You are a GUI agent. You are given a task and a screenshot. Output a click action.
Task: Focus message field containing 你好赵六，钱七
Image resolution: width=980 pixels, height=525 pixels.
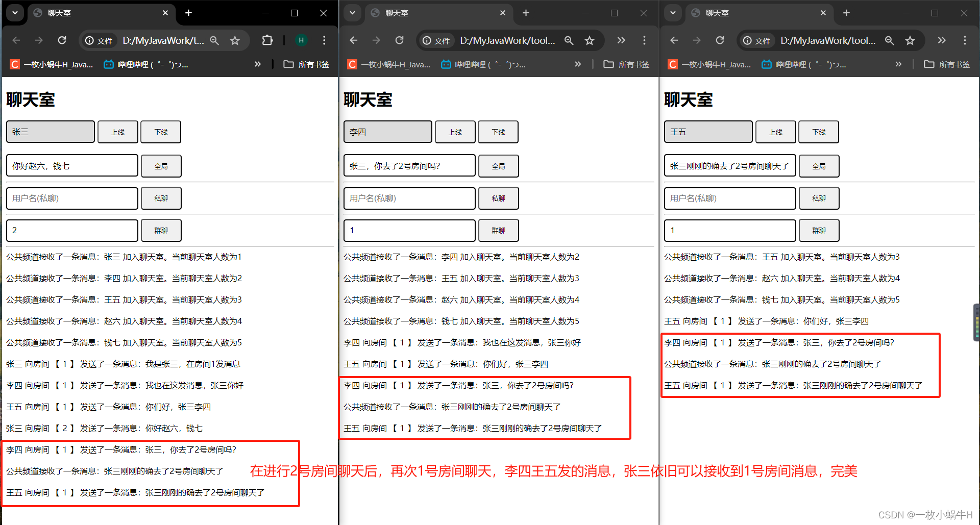[72, 166]
